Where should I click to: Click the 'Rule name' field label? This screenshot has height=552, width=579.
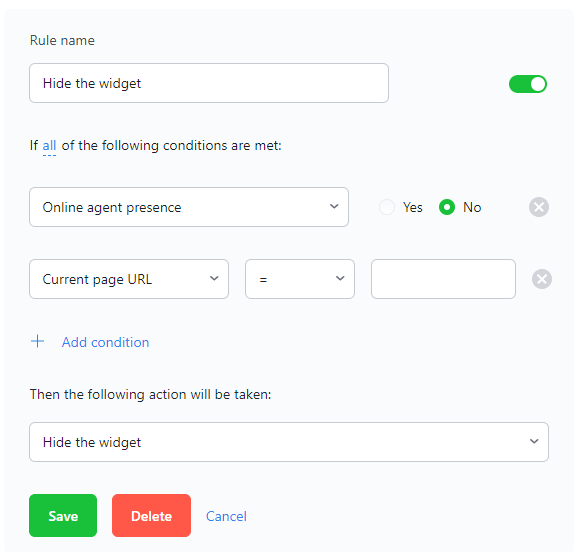pyautogui.click(x=62, y=40)
